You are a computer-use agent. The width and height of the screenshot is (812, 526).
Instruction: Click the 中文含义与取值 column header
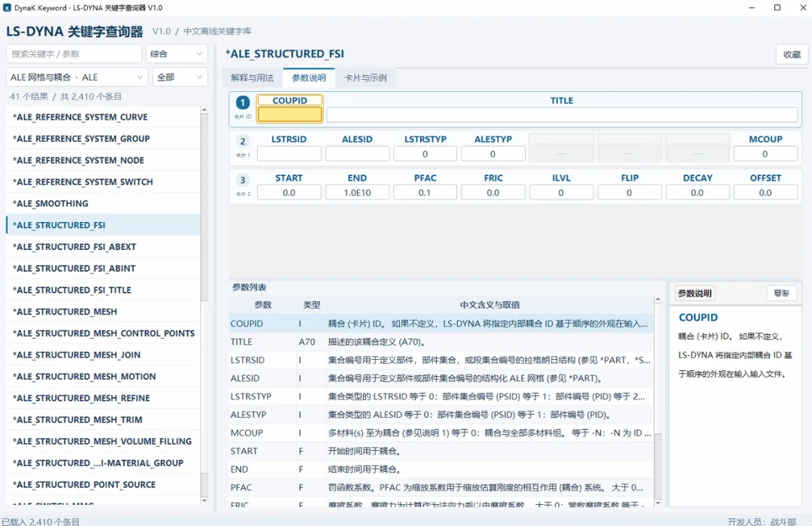click(x=489, y=305)
